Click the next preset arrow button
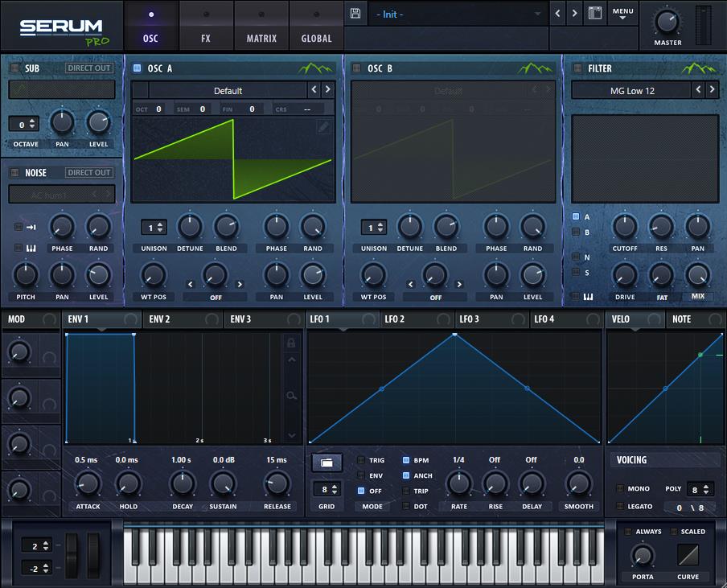This screenshot has width=727, height=588. tap(574, 14)
